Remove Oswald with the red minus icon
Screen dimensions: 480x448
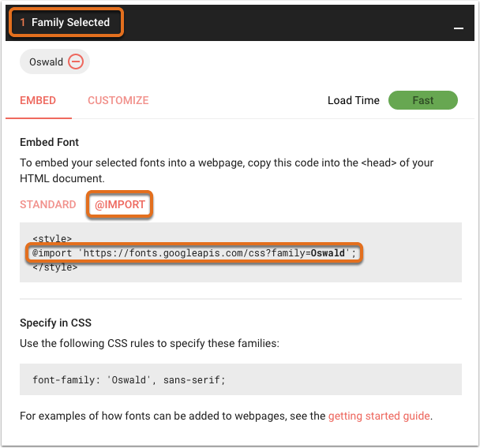click(76, 62)
